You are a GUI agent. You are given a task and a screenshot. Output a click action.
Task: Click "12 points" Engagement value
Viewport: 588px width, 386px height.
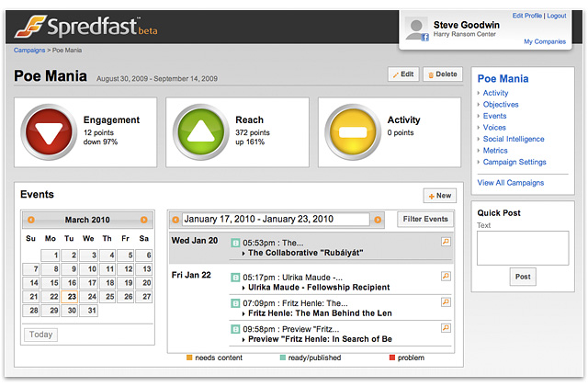(x=98, y=132)
